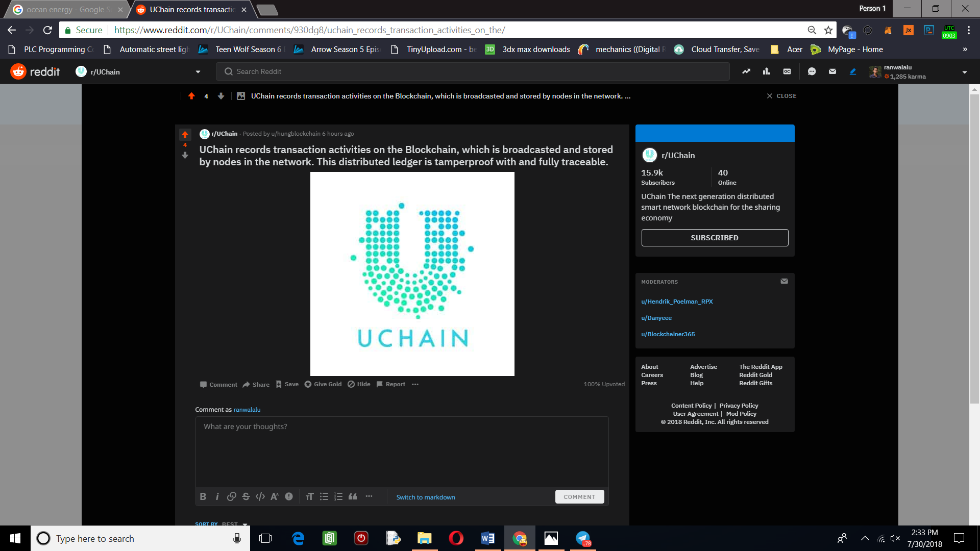
Task: Share the post via Share button
Action: tap(256, 384)
